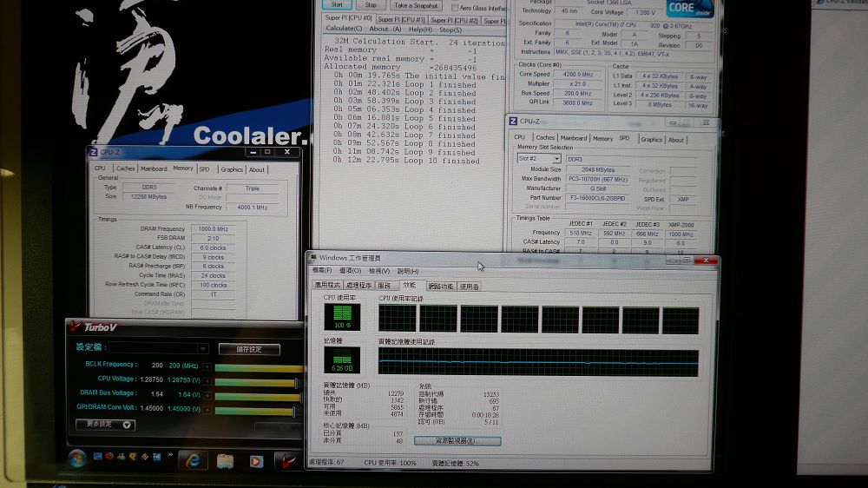The width and height of the screenshot is (868, 488).
Task: Click the show desktop quick launch icon
Action: click(97, 457)
